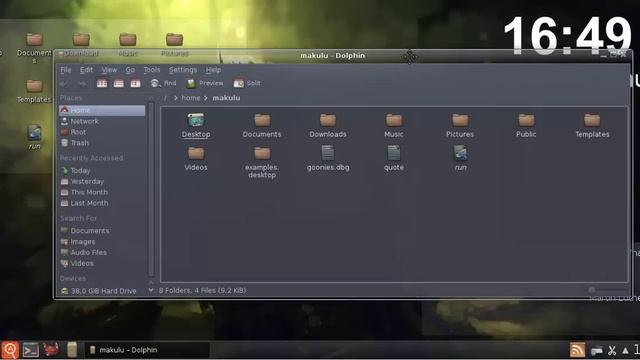Screen dimensions: 640x360
Task: Toggle the Preview button
Action: pos(205,83)
